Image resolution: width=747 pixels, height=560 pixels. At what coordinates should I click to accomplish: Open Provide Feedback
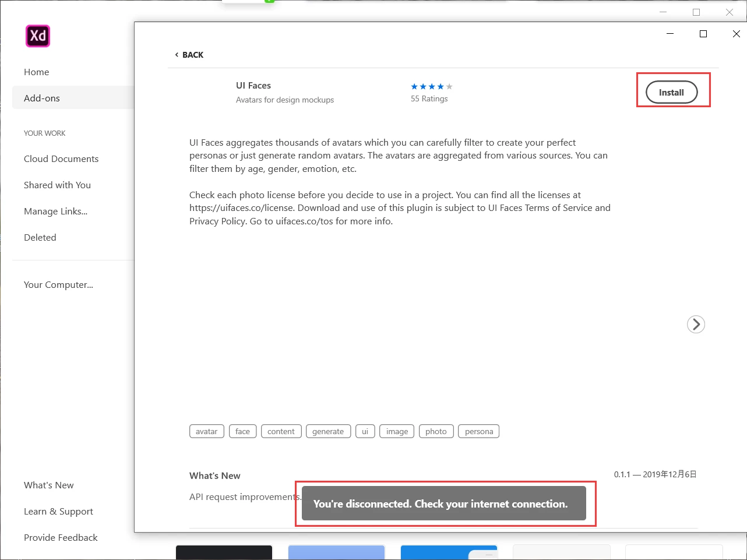pos(61,537)
